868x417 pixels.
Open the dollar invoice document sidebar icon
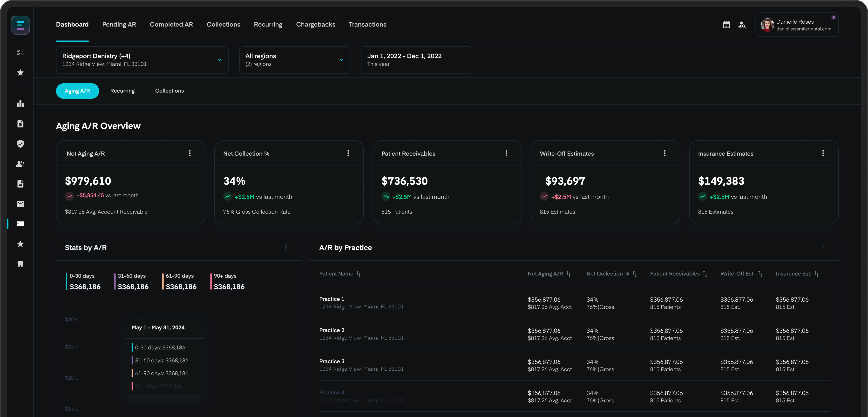[x=20, y=124]
